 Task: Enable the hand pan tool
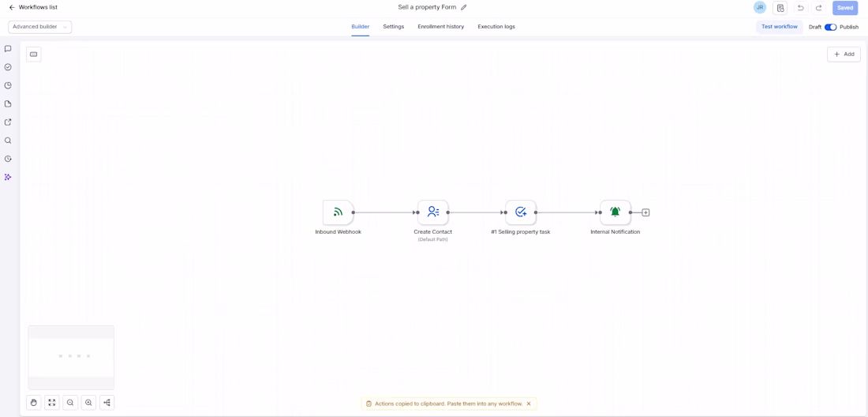33,403
